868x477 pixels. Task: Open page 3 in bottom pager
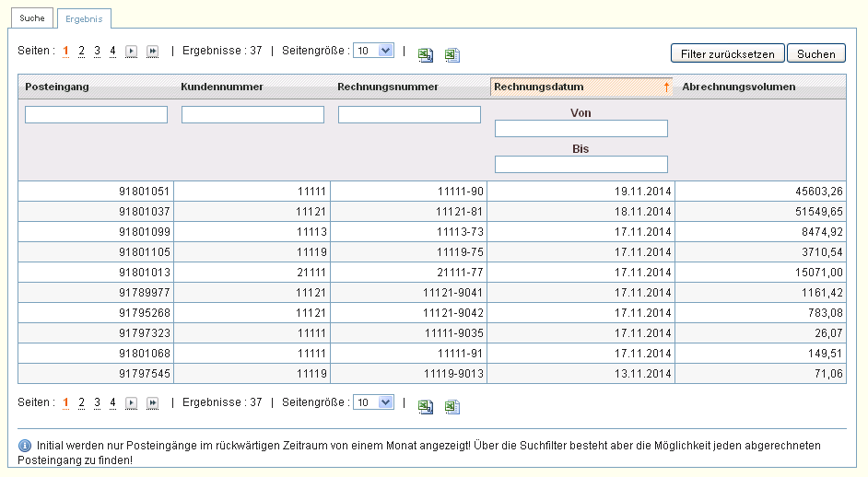pyautogui.click(x=97, y=402)
